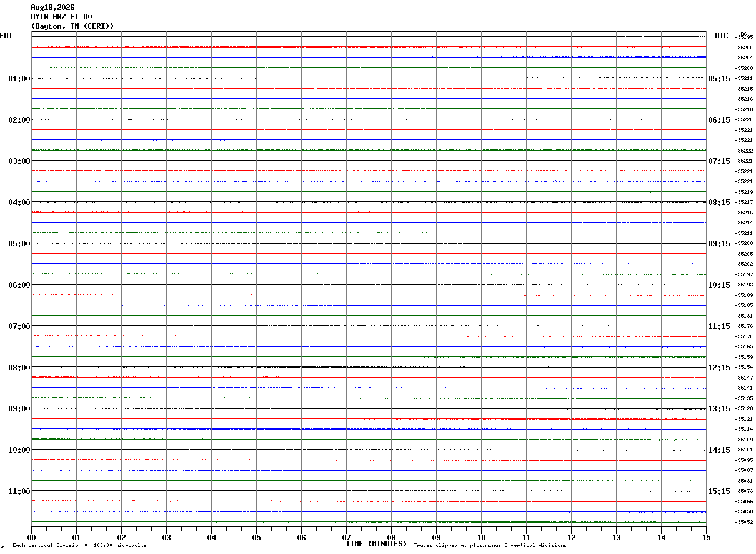This screenshot has height=554, width=756.
Task: Select the 07:00 EDT time label
Action: [x=19, y=326]
